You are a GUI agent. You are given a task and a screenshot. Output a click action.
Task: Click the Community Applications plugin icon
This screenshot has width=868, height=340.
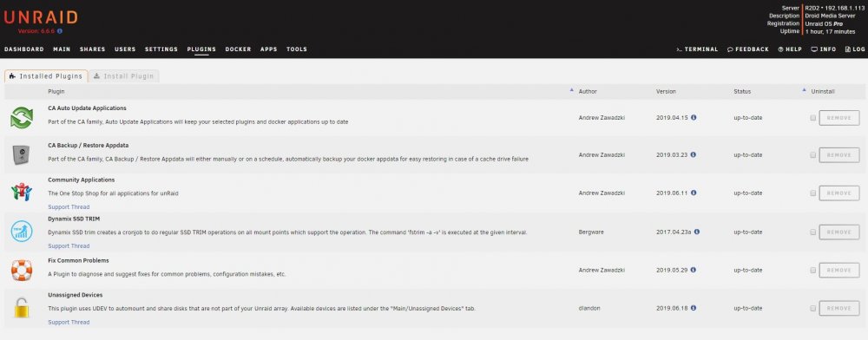tap(22, 192)
